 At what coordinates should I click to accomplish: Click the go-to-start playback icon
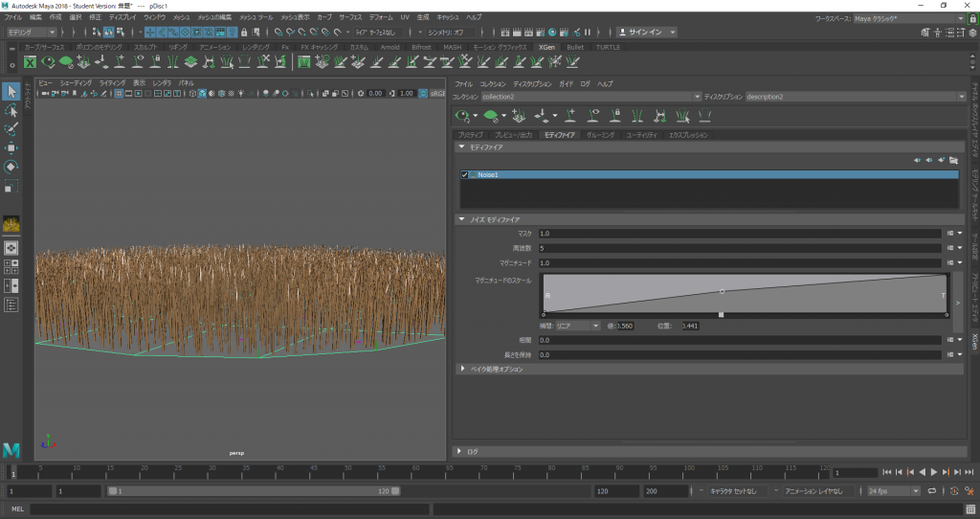[x=887, y=472]
